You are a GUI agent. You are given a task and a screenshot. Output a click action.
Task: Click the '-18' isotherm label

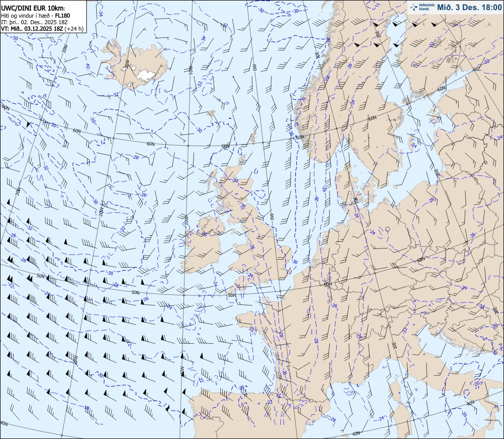(86, 408)
